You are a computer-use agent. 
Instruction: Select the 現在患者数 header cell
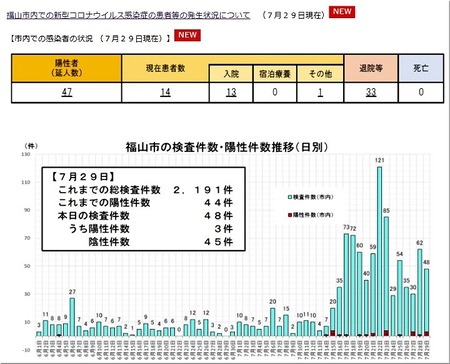tap(165, 68)
